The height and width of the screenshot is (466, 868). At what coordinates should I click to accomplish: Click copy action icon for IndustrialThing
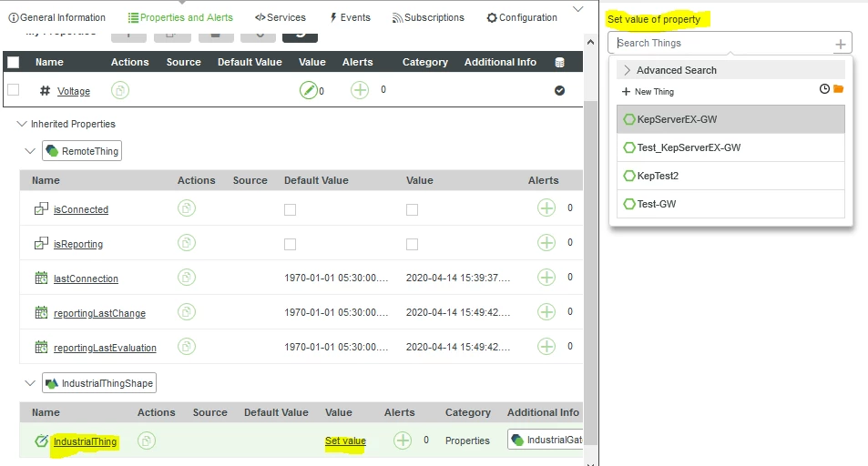click(147, 441)
